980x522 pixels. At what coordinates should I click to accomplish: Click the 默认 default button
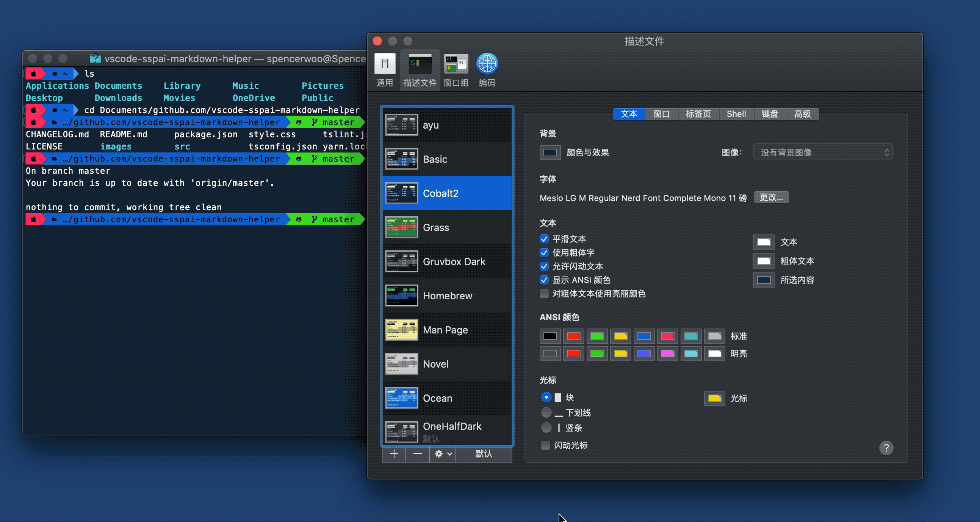pyautogui.click(x=484, y=454)
